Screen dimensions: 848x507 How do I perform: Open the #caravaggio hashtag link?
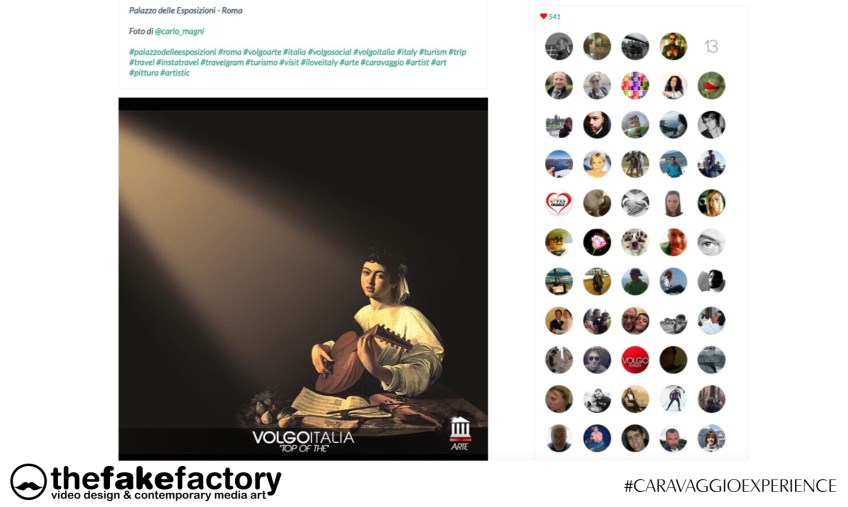[382, 62]
